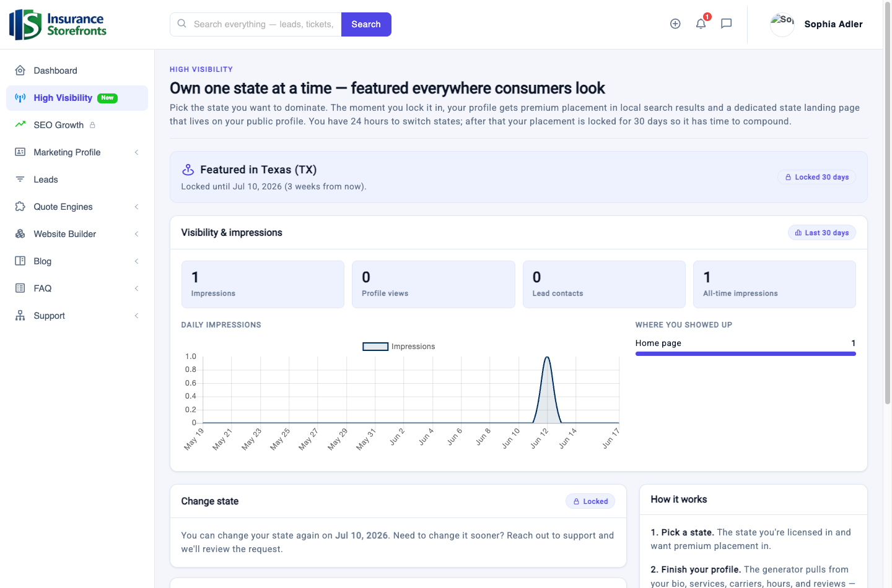Image resolution: width=892 pixels, height=588 pixels.
Task: Expand the Marketing Profile submenu chevron
Action: [x=136, y=152]
